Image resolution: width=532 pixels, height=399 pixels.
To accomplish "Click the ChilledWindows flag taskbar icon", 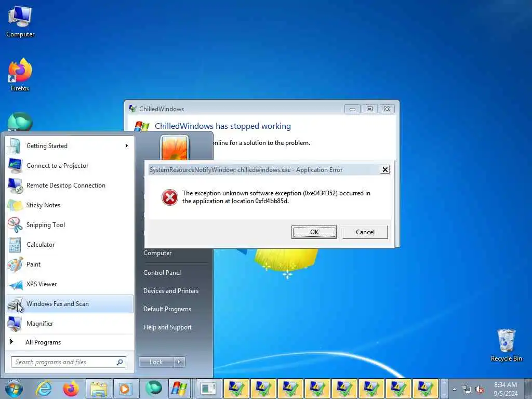I will click(x=179, y=389).
